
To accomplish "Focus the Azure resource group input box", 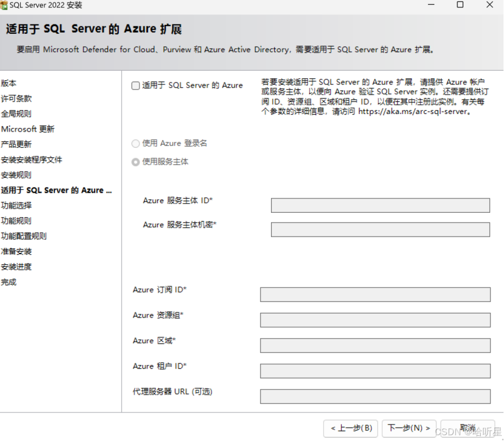I will [x=375, y=320].
